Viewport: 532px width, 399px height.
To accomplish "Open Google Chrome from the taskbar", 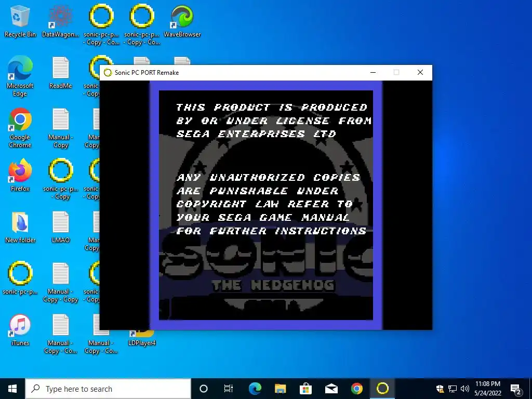I will pyautogui.click(x=356, y=389).
